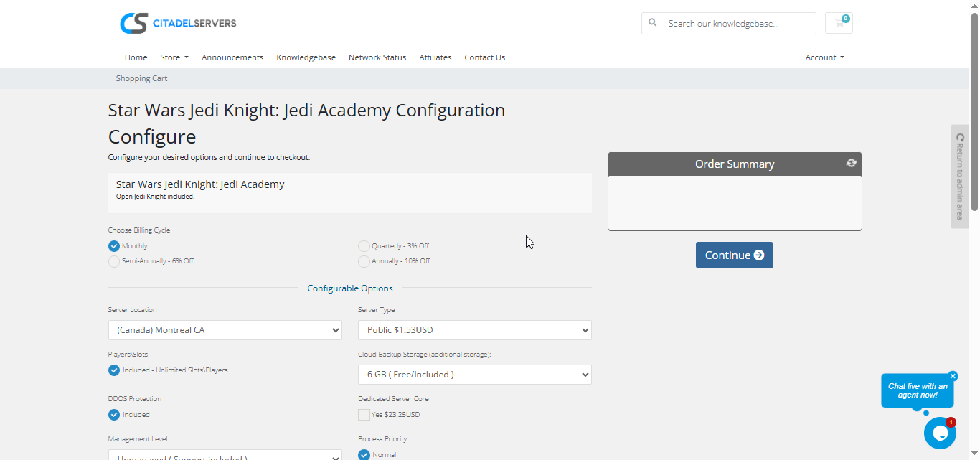Open the live chat bubble icon
The width and height of the screenshot is (980, 460).
(x=939, y=433)
